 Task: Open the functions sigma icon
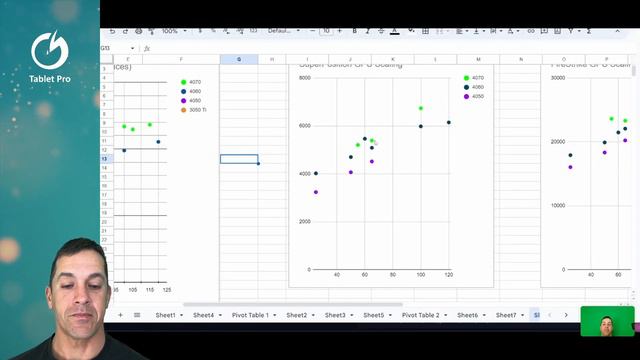pyautogui.click(x=589, y=31)
